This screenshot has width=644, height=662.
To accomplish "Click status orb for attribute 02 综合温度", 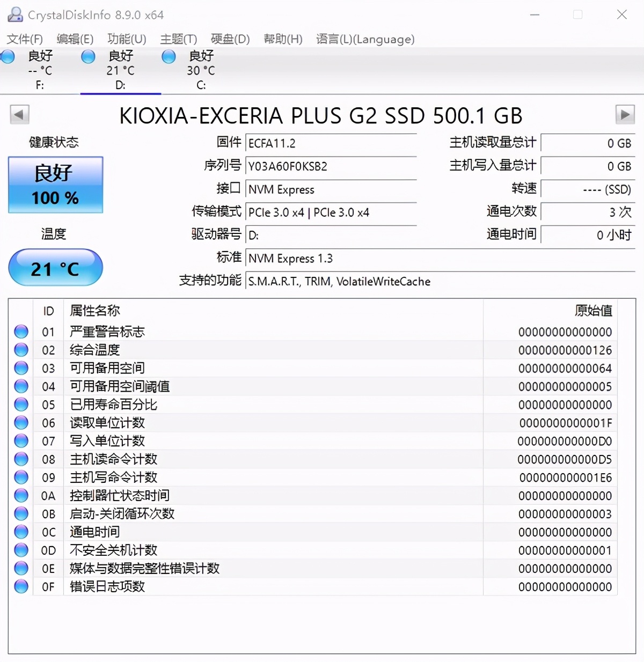I will (x=21, y=350).
